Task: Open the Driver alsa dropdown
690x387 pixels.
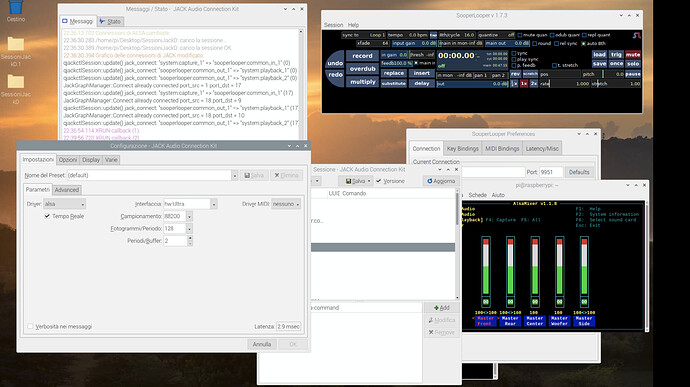Action: coord(64,204)
